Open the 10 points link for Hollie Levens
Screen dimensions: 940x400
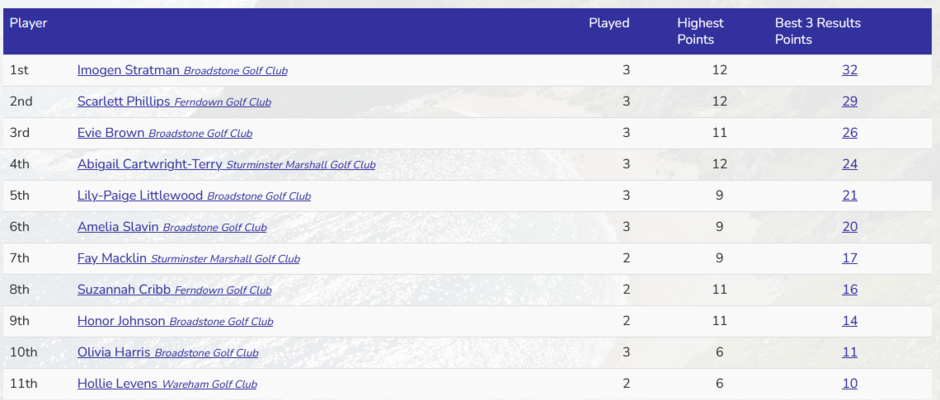pos(849,384)
